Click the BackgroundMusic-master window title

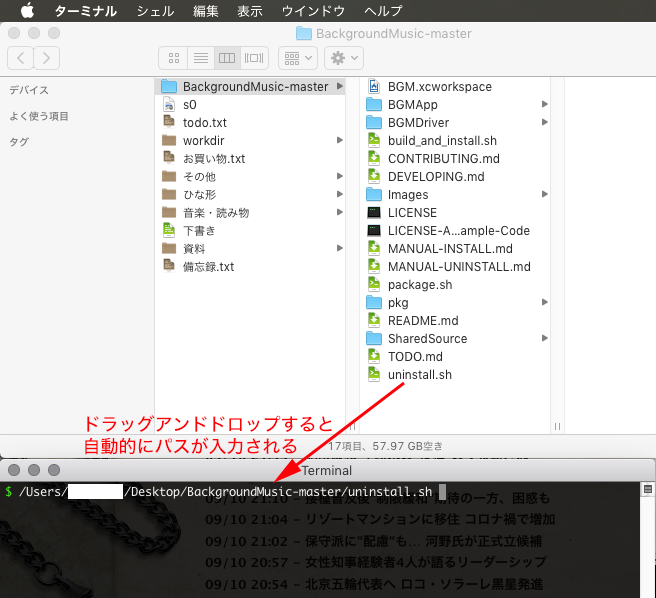pyautogui.click(x=393, y=33)
